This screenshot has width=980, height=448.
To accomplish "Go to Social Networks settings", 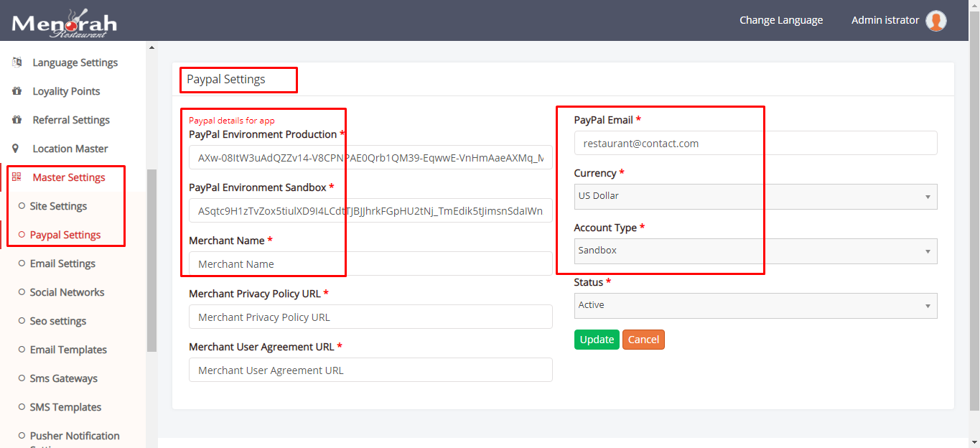I will [67, 292].
